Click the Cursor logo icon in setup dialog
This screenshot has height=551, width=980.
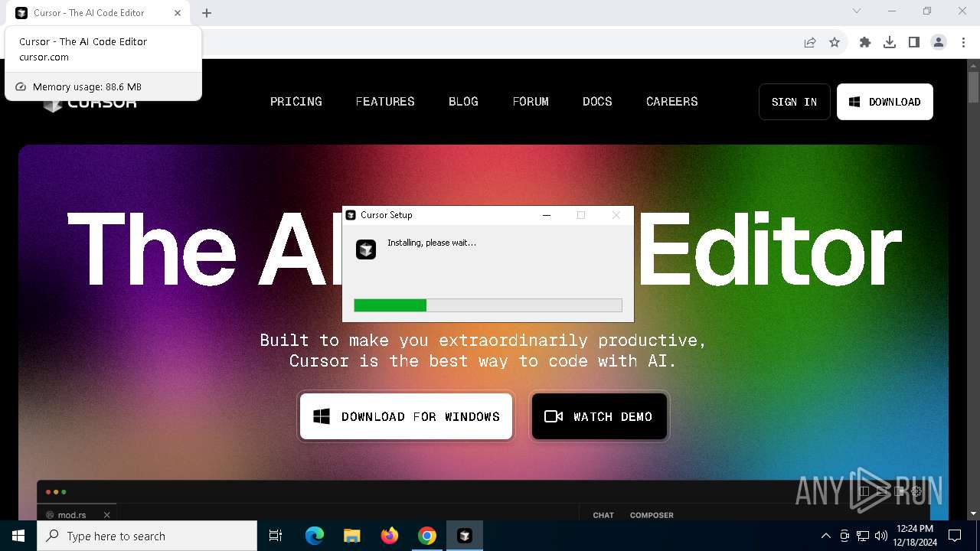(366, 249)
